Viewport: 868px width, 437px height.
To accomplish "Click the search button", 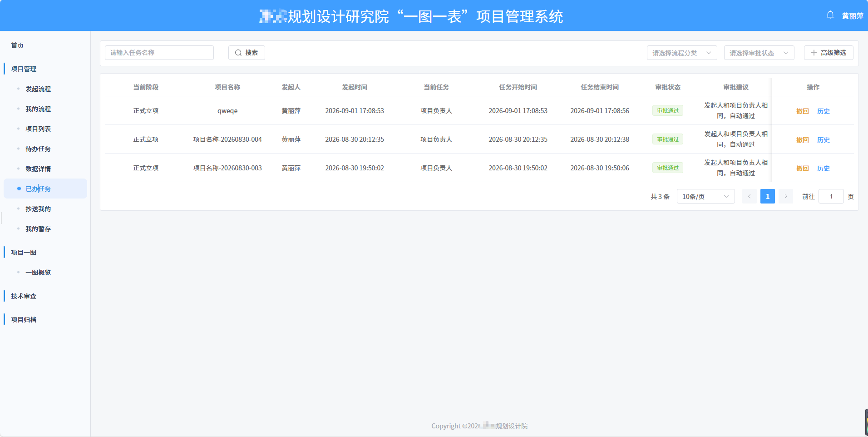I will 247,53.
